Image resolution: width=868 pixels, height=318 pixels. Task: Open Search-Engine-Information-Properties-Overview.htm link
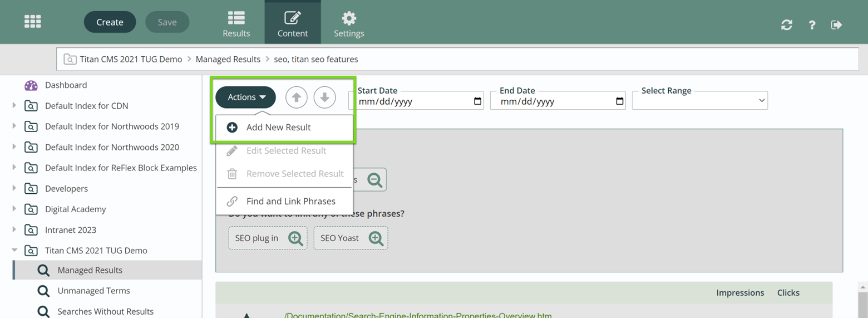pos(418,315)
